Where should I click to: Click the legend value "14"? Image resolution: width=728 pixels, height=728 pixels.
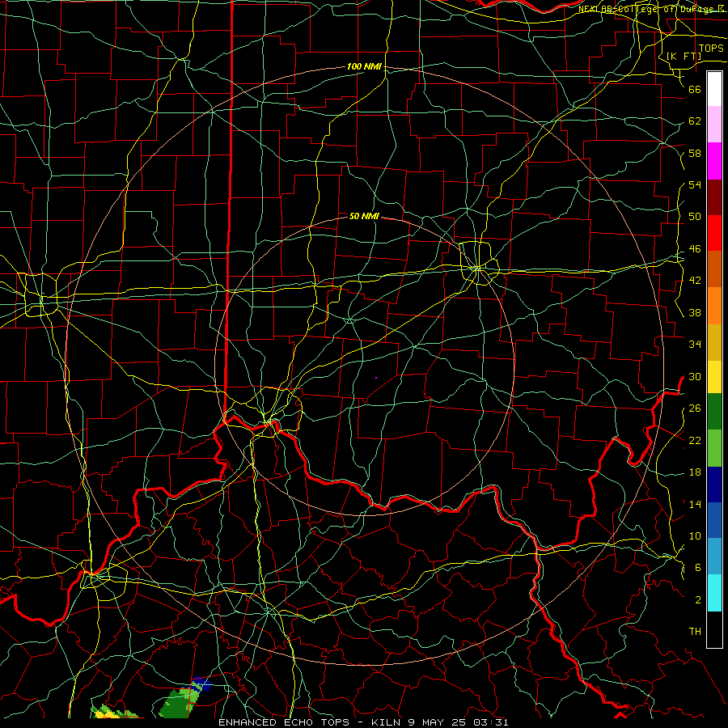click(695, 504)
